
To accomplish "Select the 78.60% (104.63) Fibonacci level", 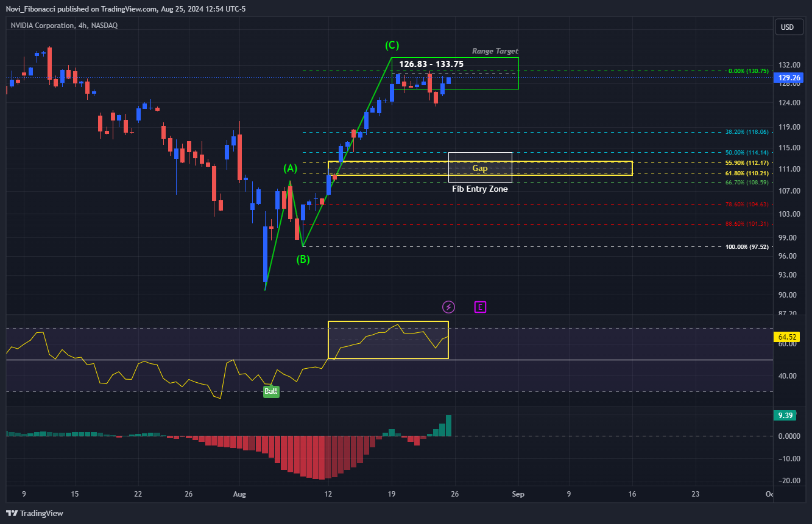I will (747, 204).
